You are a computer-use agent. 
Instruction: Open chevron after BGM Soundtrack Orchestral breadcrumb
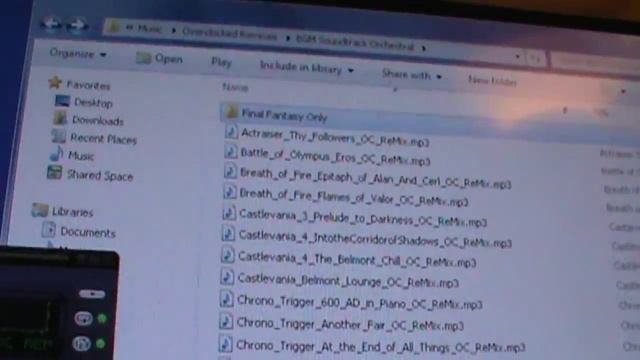(424, 49)
